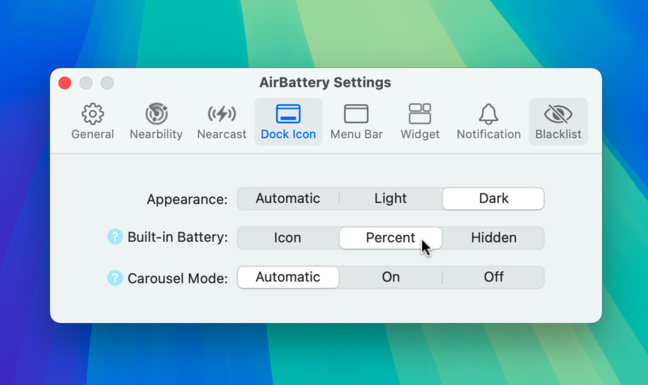Switch to the Nearcast tab

(222, 121)
